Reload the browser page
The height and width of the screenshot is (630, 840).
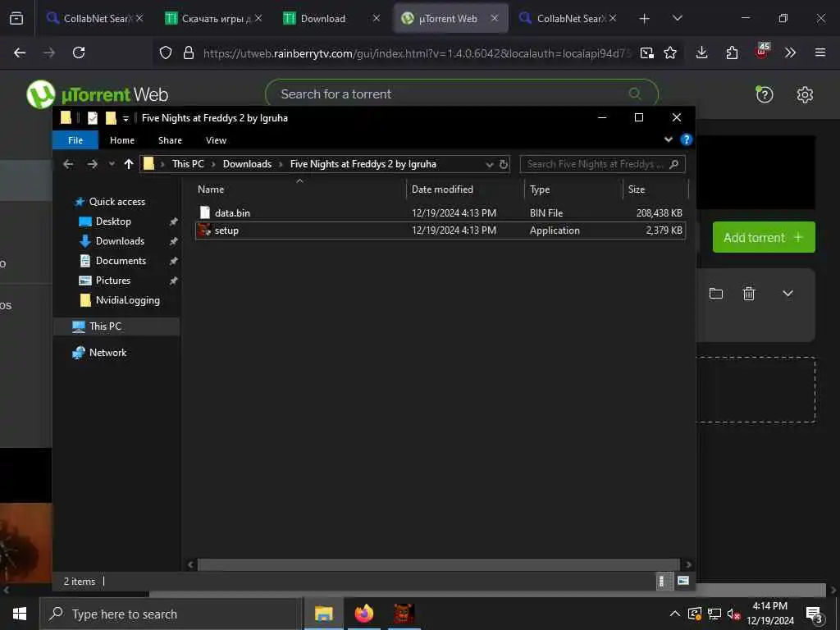pos(79,52)
